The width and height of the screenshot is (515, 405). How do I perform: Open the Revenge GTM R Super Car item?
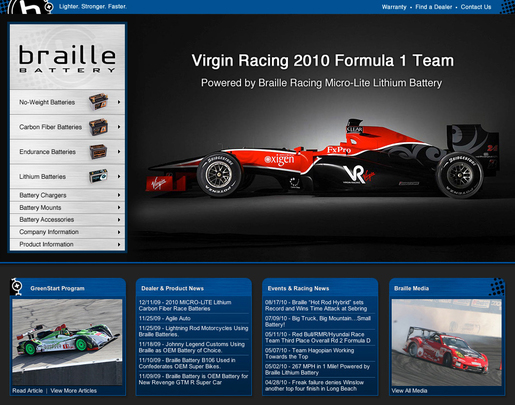(x=193, y=379)
